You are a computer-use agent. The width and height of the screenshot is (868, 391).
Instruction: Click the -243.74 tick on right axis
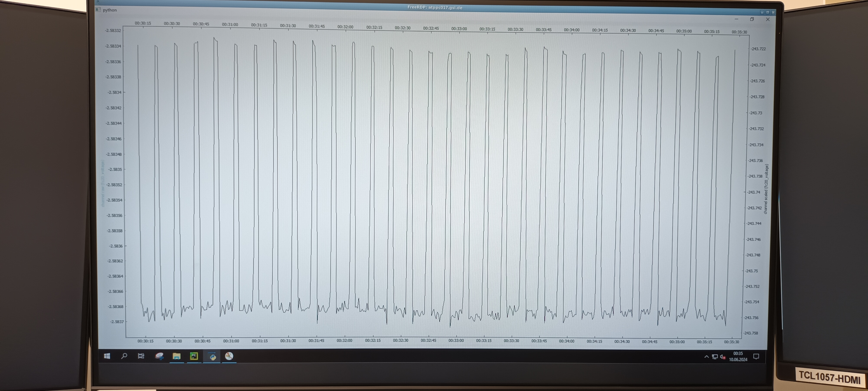tap(754, 192)
